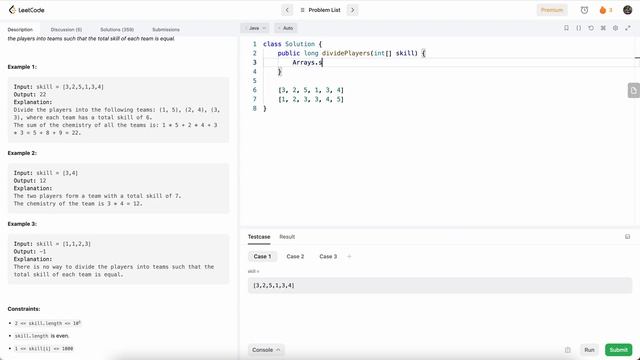640x360 pixels.
Task: Go to the previous problem arrow
Action: 287,10
